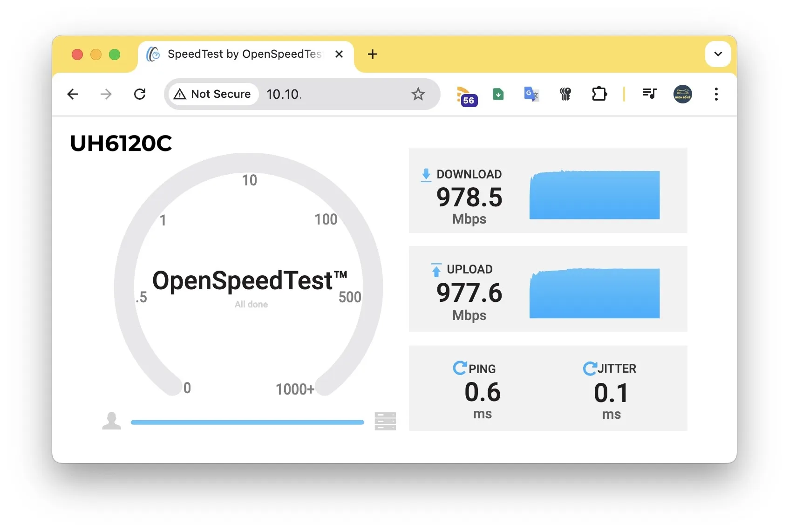Viewport: 789px width, 532px height.
Task: Bookmark this page with the star icon
Action: [418, 94]
